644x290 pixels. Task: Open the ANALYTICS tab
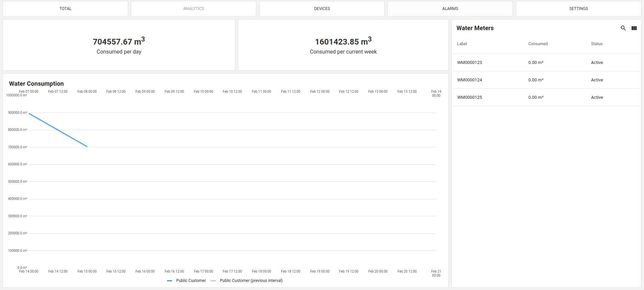pos(194,9)
